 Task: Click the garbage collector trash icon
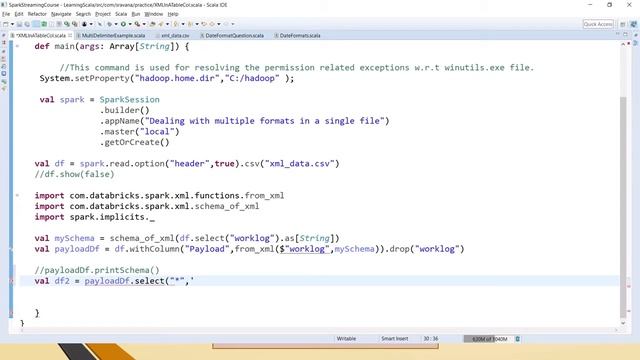[518, 339]
